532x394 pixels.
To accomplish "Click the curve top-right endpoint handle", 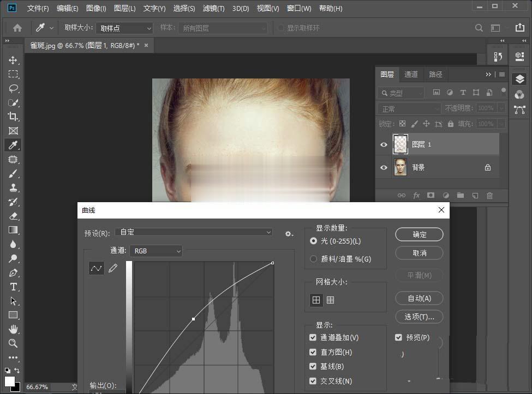I will (x=272, y=263).
